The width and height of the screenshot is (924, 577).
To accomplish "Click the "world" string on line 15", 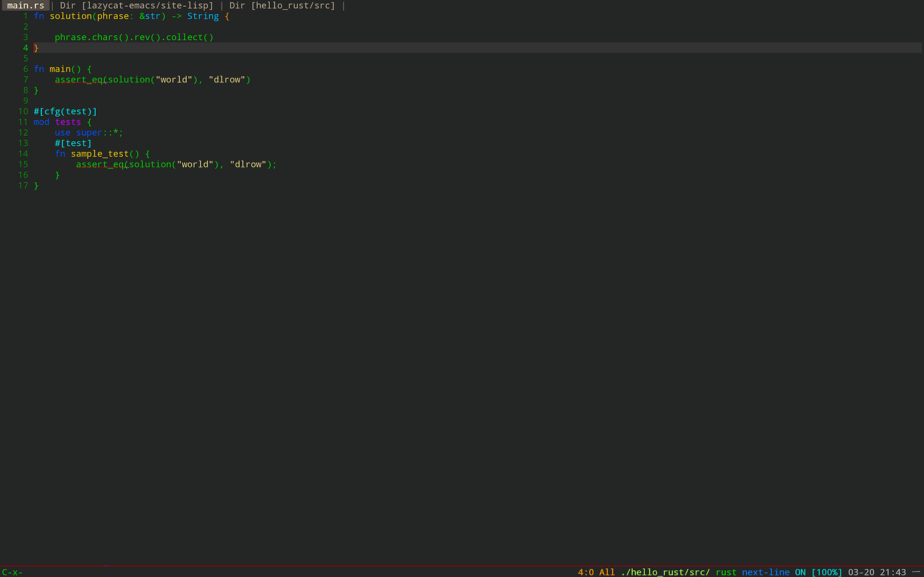I will pyautogui.click(x=195, y=165).
